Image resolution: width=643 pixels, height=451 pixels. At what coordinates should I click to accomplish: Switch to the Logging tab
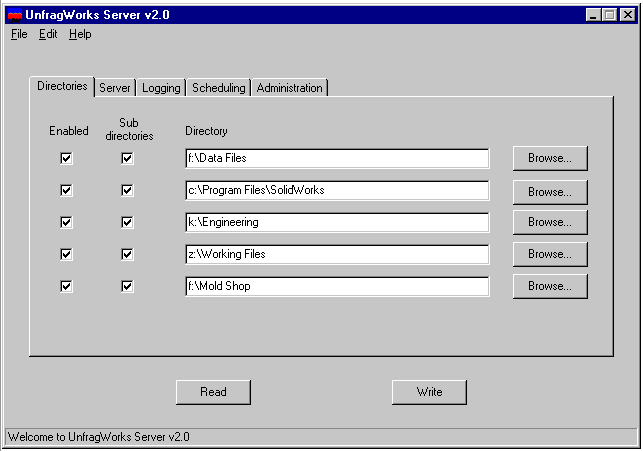pos(161,88)
